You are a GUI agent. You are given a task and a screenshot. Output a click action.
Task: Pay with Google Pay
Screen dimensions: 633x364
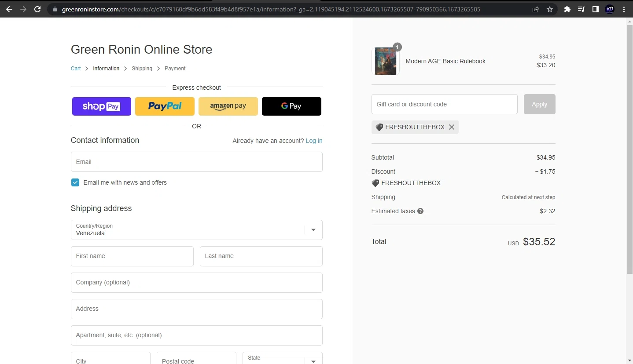coord(291,106)
